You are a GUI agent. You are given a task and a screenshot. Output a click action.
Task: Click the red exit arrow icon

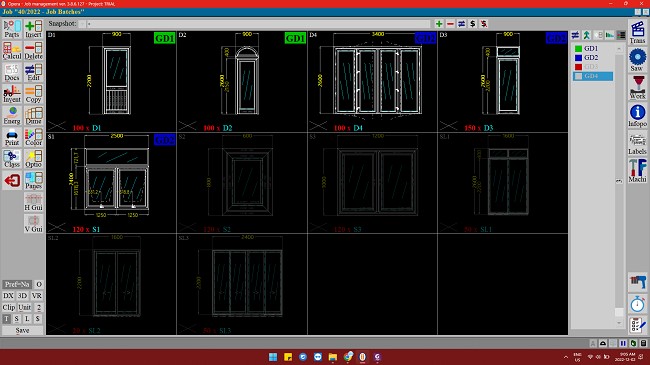12,181
